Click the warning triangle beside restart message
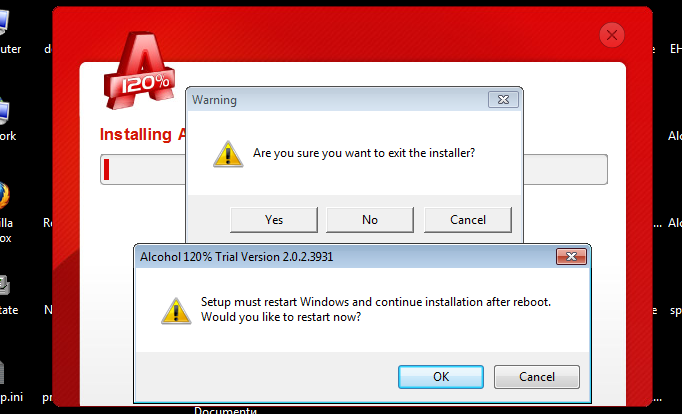The width and height of the screenshot is (682, 414). tap(176, 310)
